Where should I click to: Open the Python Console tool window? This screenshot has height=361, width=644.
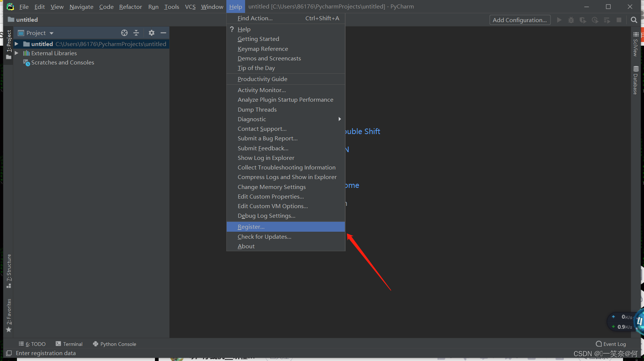click(114, 344)
